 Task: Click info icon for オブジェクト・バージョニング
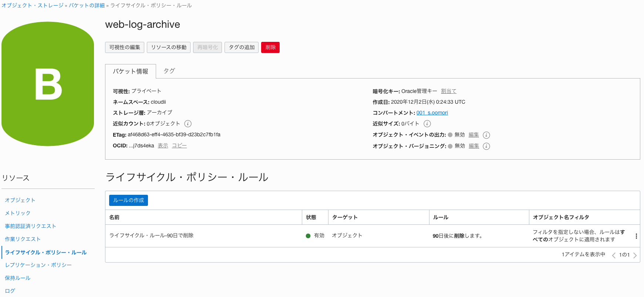486,146
